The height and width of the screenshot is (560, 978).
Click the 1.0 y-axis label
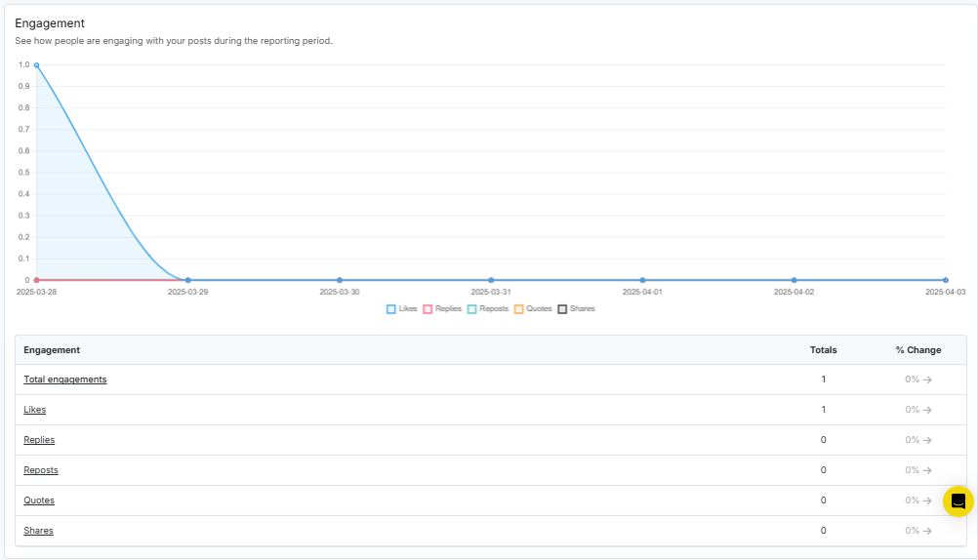click(24, 64)
